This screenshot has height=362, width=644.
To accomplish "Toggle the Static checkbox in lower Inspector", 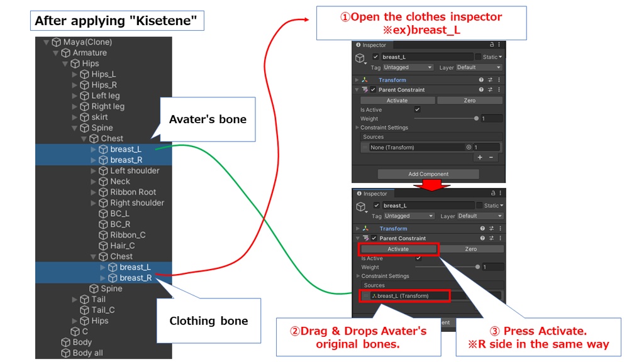I will point(479,206).
